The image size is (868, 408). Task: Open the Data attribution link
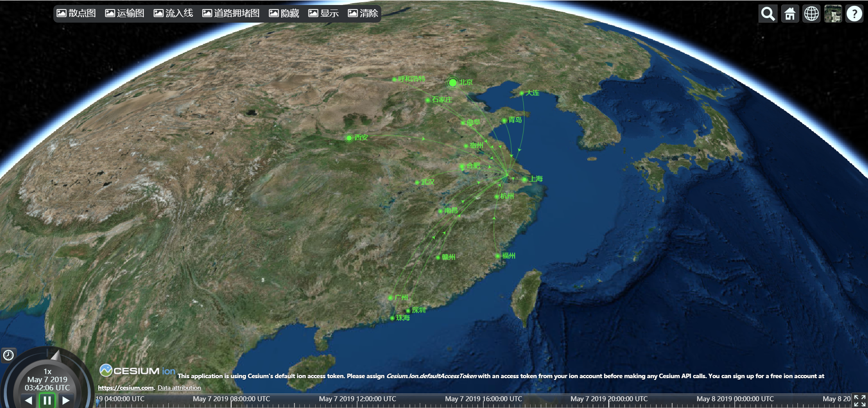pyautogui.click(x=179, y=388)
